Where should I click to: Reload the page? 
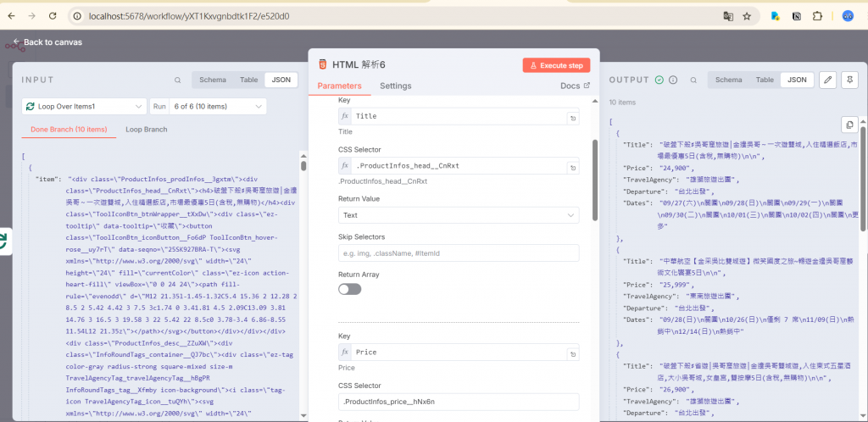(x=53, y=16)
